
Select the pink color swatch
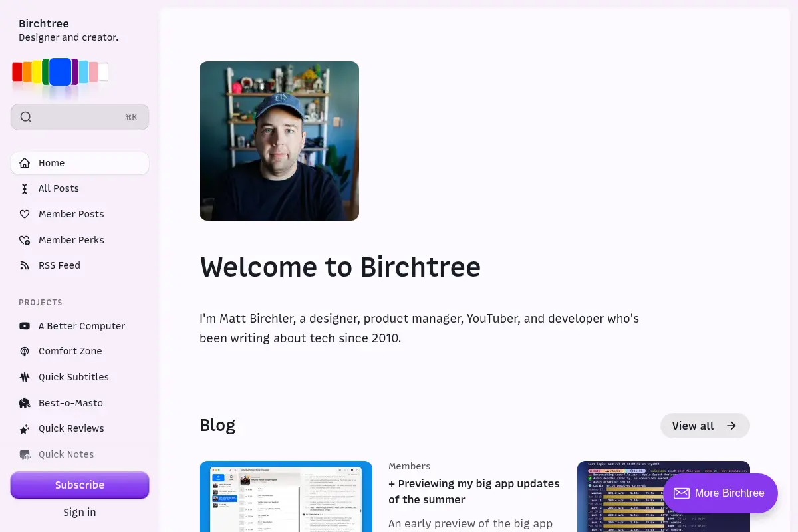coord(93,72)
